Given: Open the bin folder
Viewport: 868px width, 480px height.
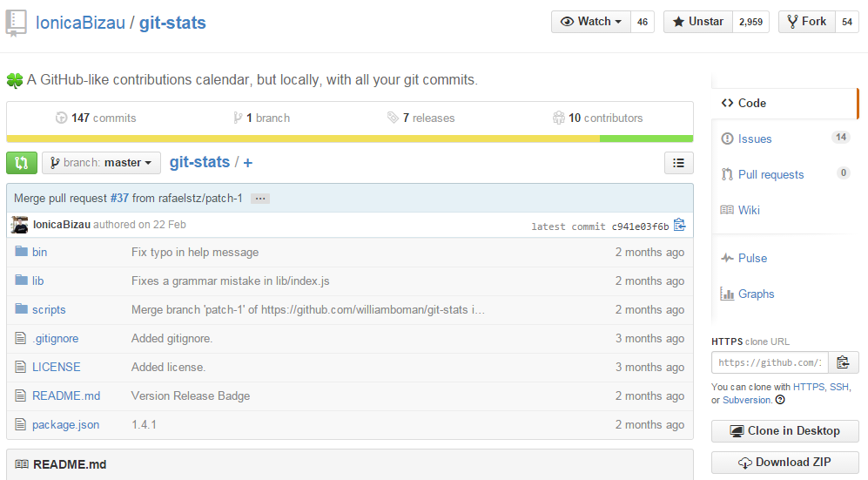Looking at the screenshot, I should point(39,252).
